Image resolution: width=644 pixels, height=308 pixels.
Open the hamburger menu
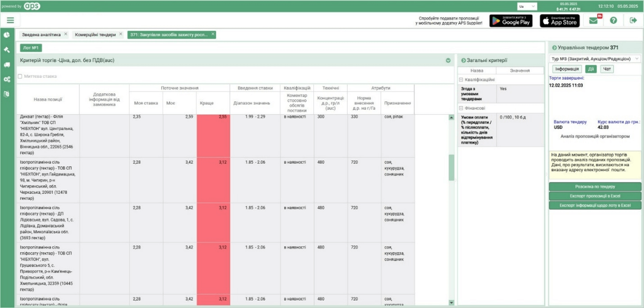(x=10, y=20)
